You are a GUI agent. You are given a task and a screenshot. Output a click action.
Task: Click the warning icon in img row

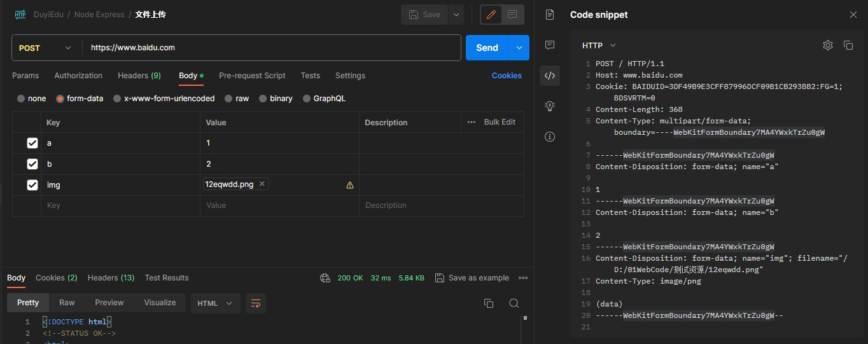(x=350, y=185)
